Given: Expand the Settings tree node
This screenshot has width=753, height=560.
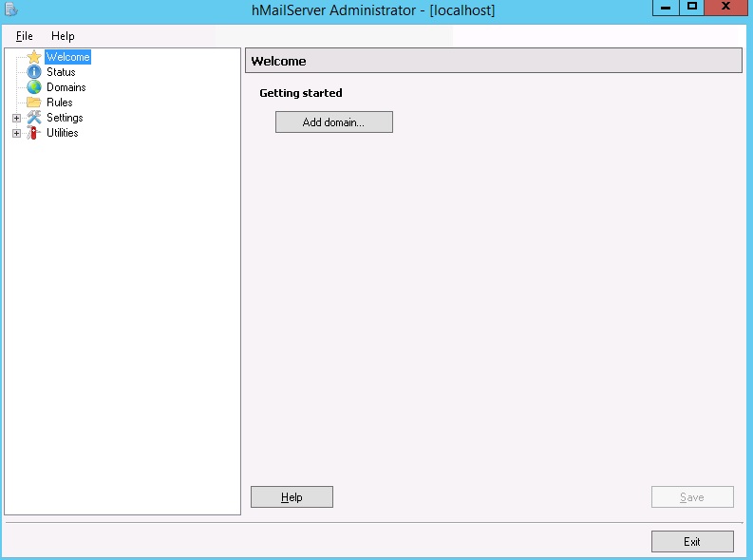Looking at the screenshot, I should 16,118.
